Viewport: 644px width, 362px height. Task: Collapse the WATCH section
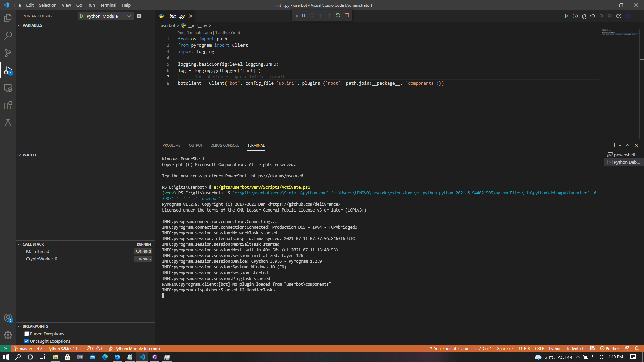[19, 155]
